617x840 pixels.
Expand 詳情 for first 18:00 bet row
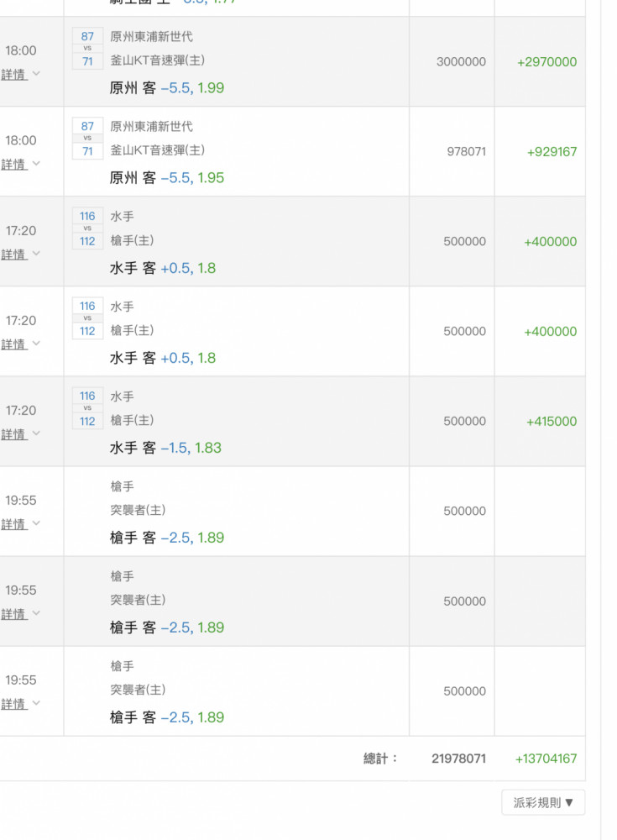[x=20, y=74]
